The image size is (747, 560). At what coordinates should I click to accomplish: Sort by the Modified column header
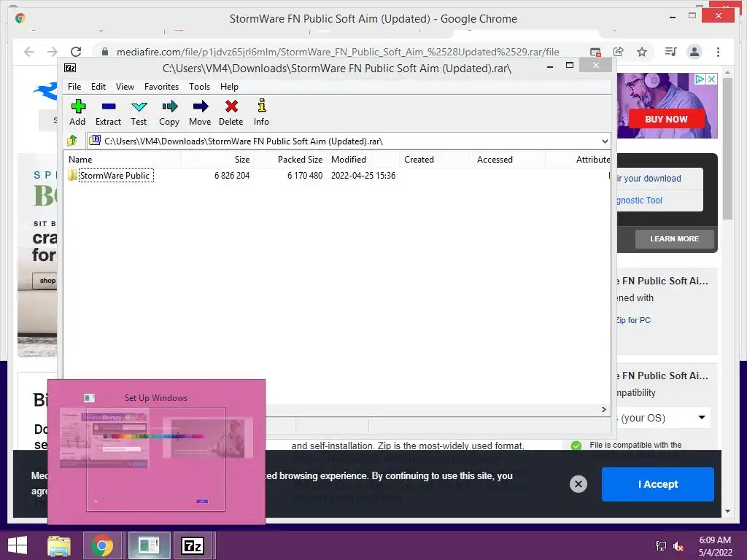click(x=363, y=160)
